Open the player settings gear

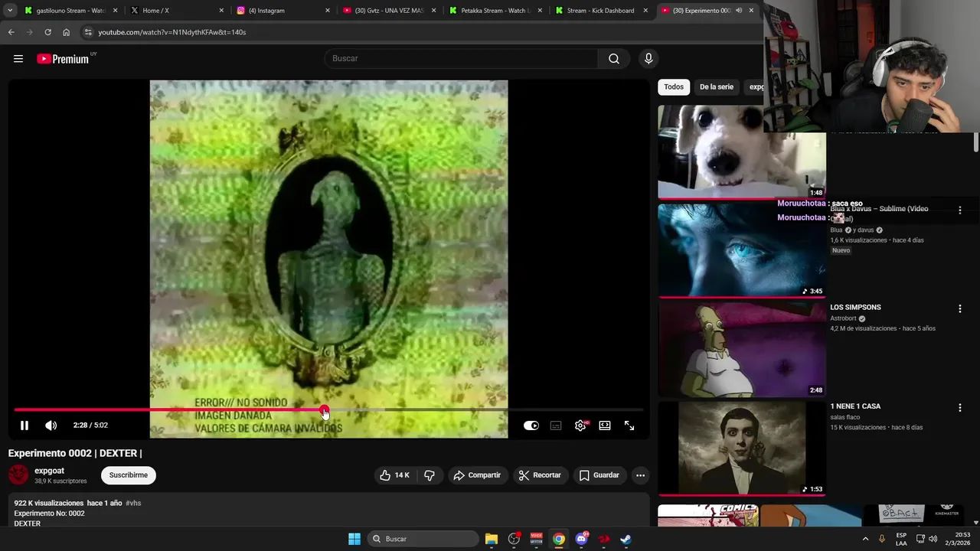coord(580,425)
